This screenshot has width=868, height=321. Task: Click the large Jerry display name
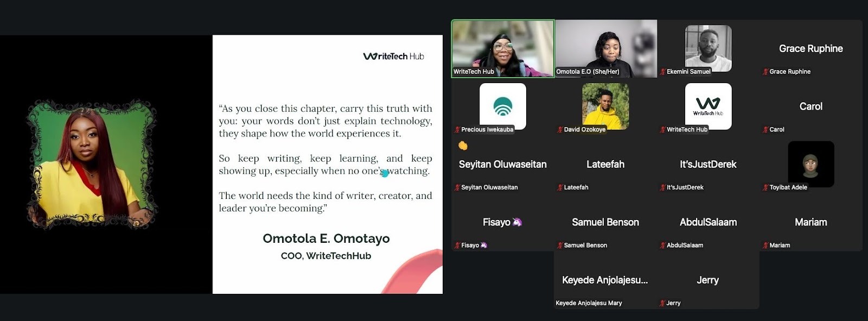[x=707, y=280]
